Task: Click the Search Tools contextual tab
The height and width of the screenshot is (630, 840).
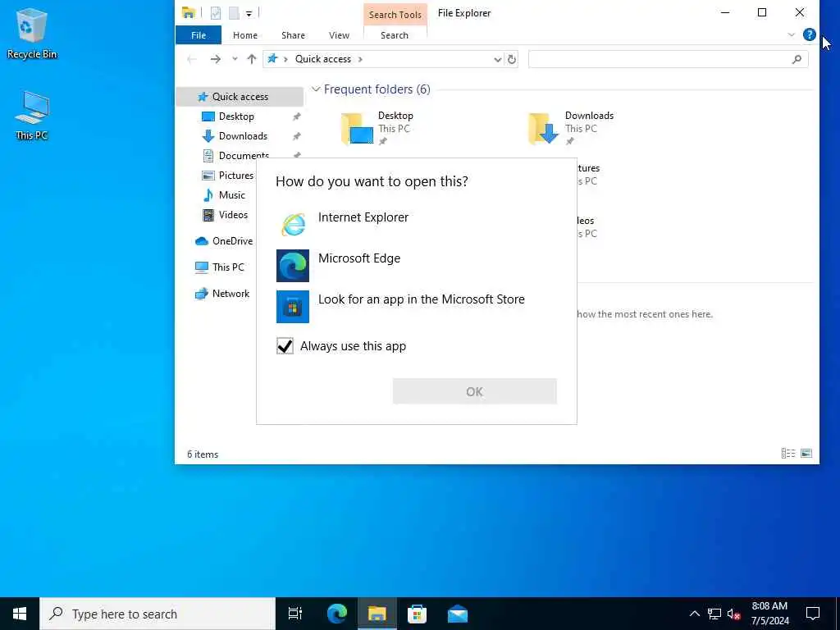Action: [x=395, y=15]
